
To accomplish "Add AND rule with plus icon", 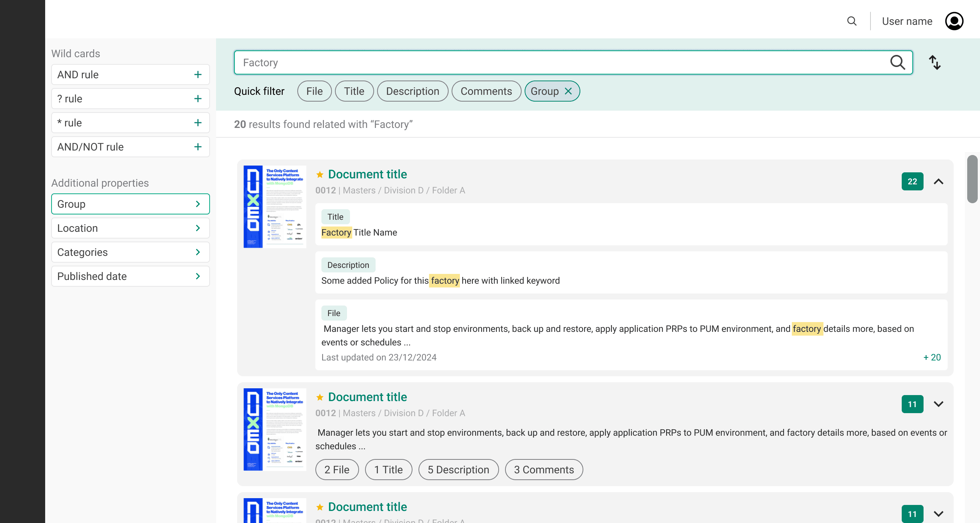I will click(x=198, y=74).
